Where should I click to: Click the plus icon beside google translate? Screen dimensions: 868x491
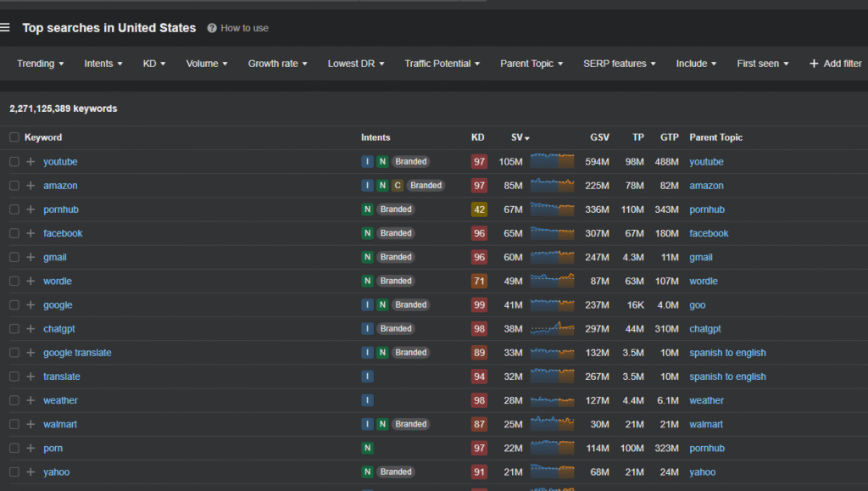point(31,353)
